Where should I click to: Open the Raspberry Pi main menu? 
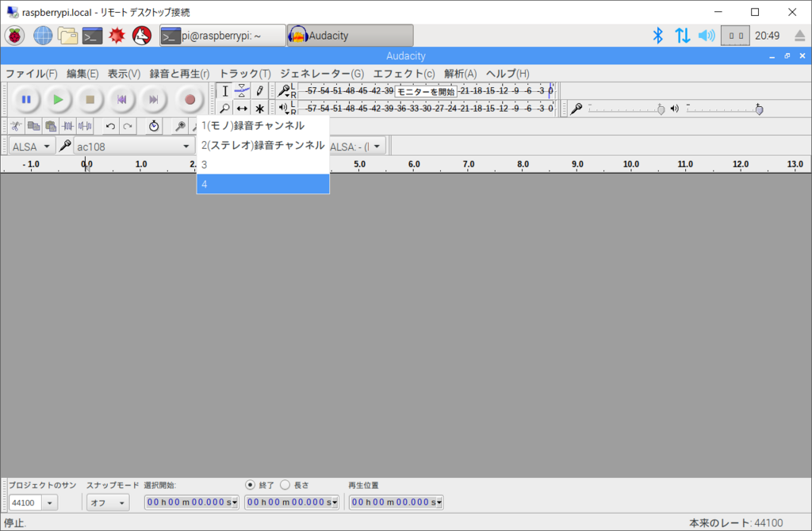click(x=14, y=36)
